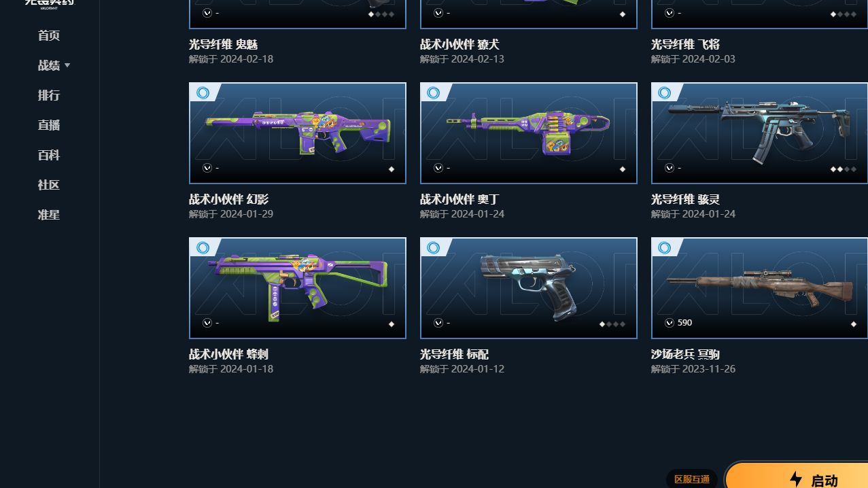This screenshot has width=868, height=488.
Task: Click the circular badge on 沙场老兵 冥驹 card
Action: (665, 247)
